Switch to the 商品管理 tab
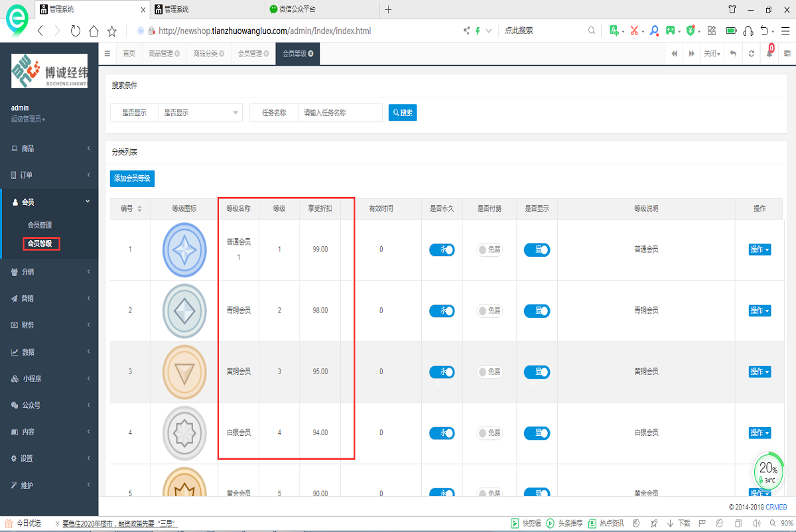This screenshot has width=796, height=532. 164,54
